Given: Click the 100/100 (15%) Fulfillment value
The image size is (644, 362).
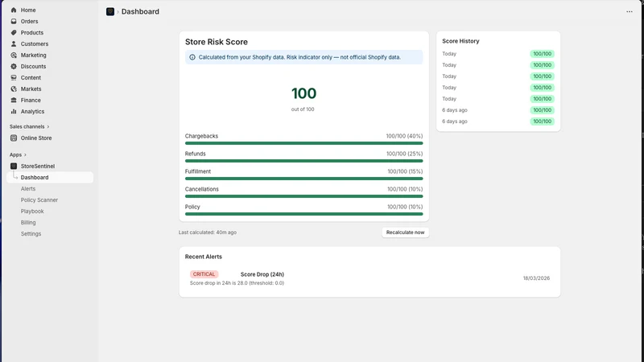Looking at the screenshot, I should [405, 171].
